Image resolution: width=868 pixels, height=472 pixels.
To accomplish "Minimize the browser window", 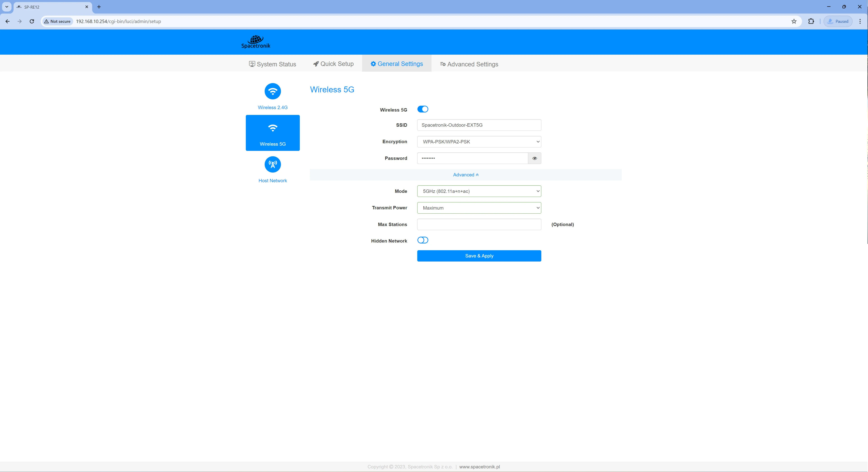I will (828, 7).
